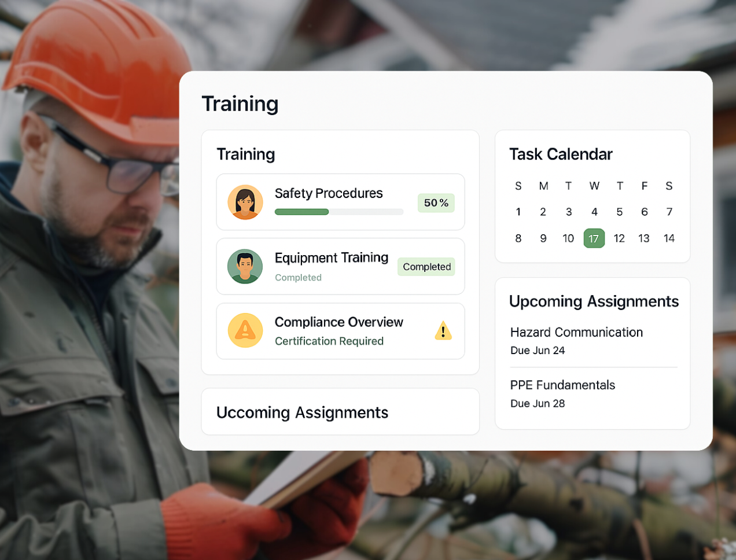
Task: Click the small Completed text under Equipment Training
Action: coord(298,278)
